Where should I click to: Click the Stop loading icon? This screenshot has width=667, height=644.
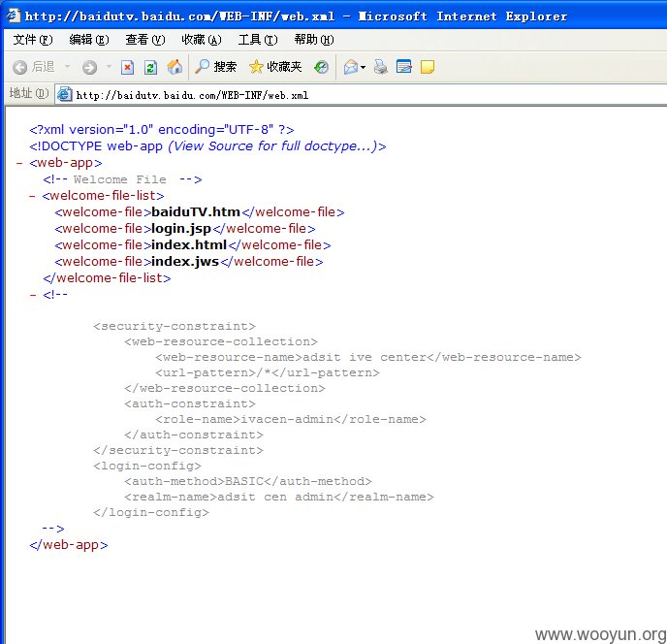coord(127,67)
